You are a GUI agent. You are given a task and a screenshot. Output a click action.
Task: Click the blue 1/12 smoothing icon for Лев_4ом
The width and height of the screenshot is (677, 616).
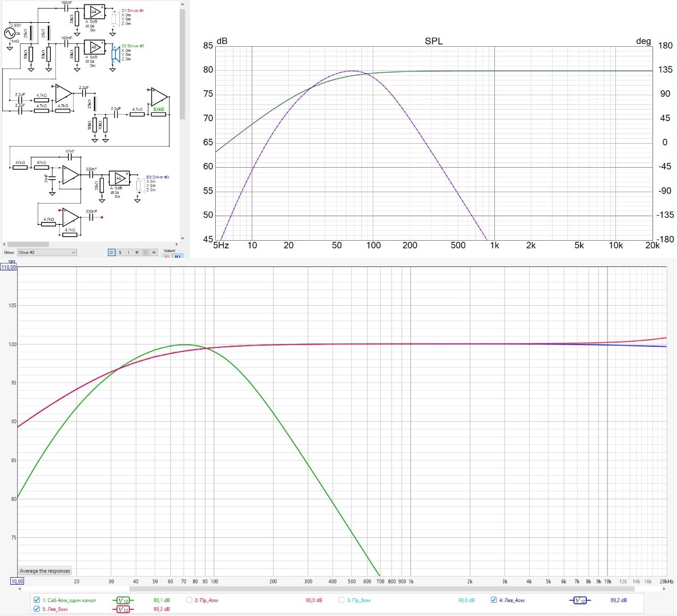[x=579, y=601]
